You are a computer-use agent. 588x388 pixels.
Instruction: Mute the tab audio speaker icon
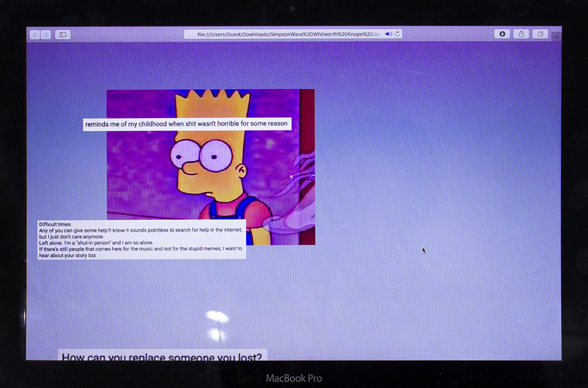[x=388, y=34]
